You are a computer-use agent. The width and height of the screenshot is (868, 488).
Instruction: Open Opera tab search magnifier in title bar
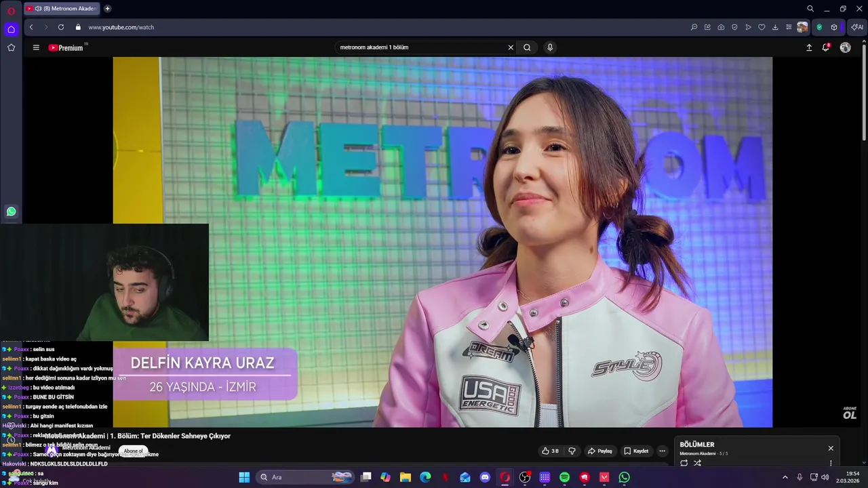(x=810, y=9)
